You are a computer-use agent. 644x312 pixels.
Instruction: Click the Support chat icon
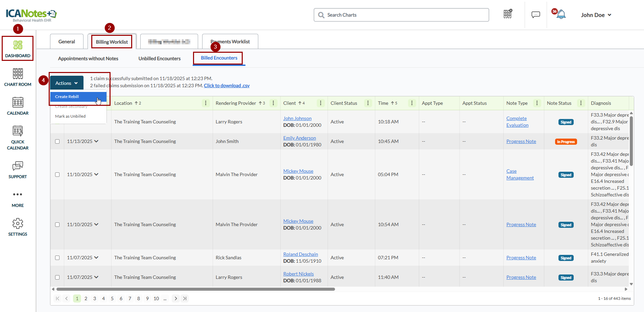(18, 166)
